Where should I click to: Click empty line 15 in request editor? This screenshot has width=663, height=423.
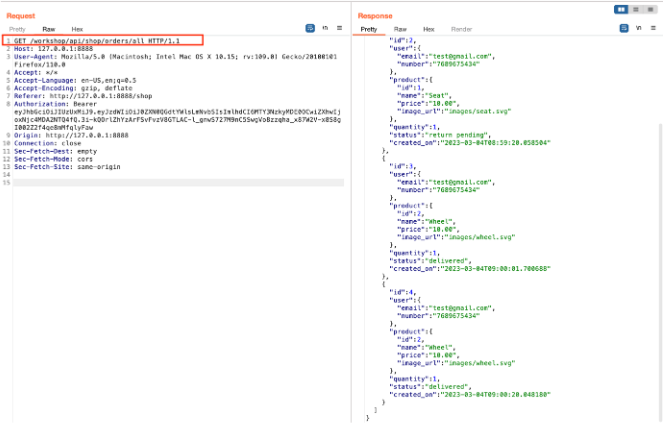pos(178,183)
